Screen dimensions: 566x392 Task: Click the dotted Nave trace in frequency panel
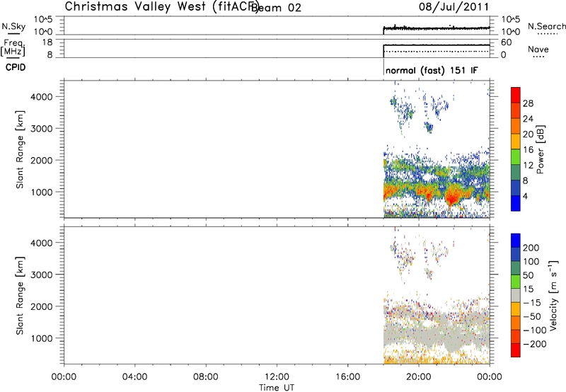[437, 52]
